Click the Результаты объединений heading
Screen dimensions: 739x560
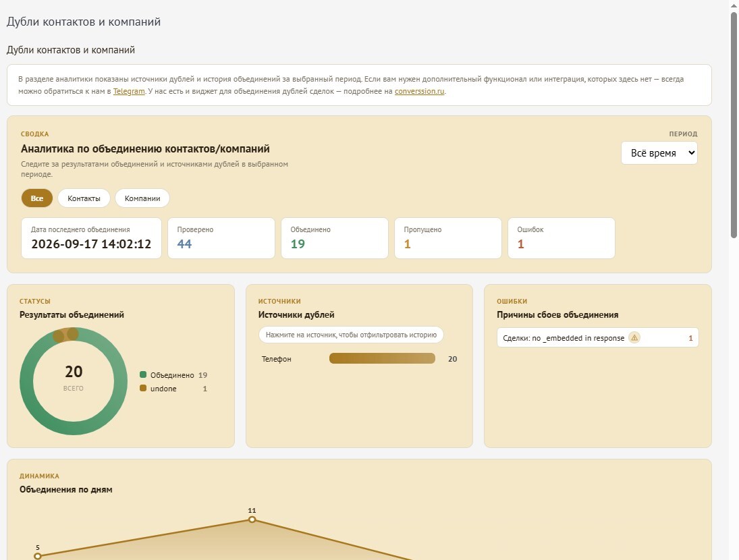coord(72,314)
